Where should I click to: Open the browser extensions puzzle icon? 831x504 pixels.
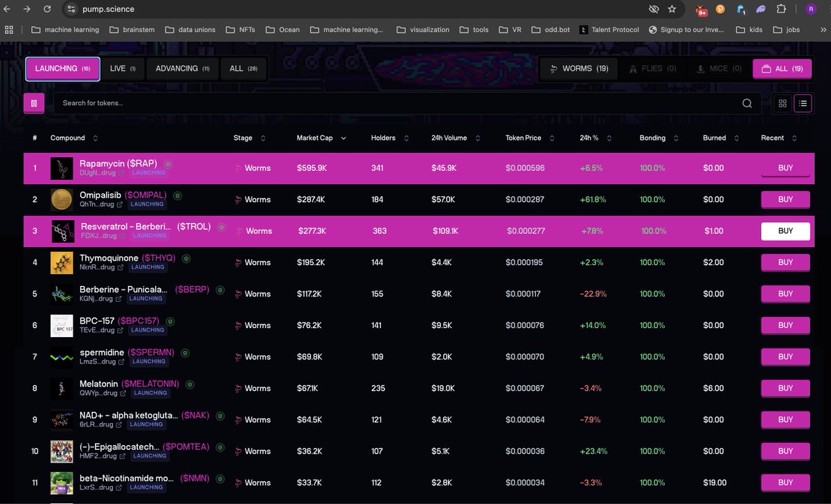(x=781, y=9)
